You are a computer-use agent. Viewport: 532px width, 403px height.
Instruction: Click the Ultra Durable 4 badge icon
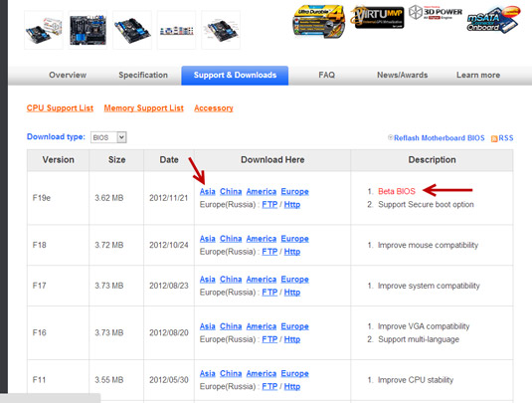tap(319, 21)
